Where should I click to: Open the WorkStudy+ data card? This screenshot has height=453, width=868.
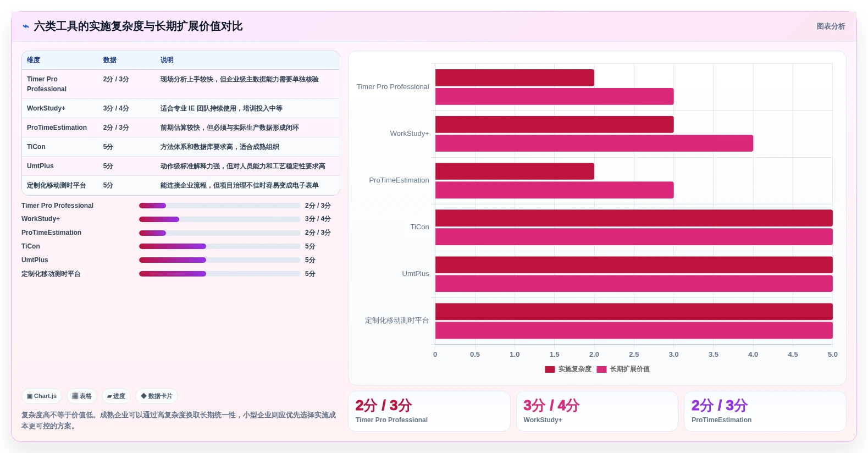tap(597, 411)
